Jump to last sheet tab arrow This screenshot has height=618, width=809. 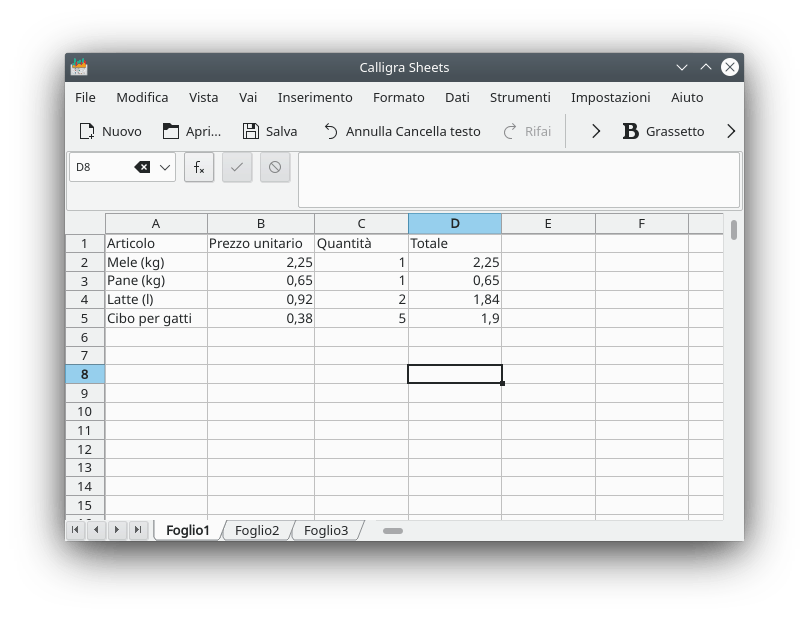pos(138,530)
